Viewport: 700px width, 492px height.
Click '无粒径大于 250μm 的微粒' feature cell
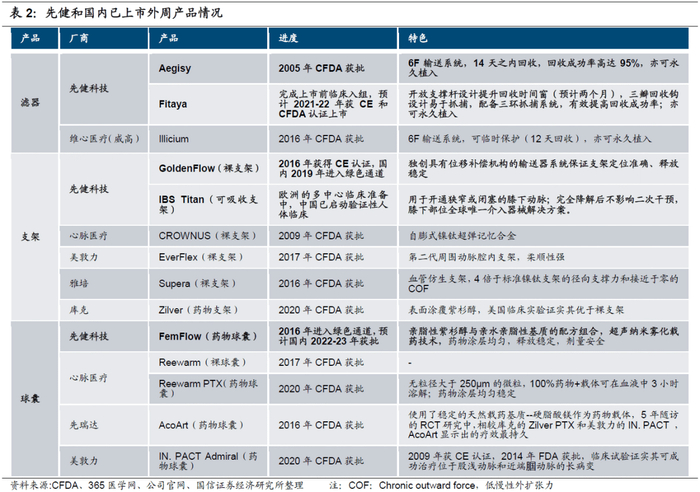pos(543,388)
